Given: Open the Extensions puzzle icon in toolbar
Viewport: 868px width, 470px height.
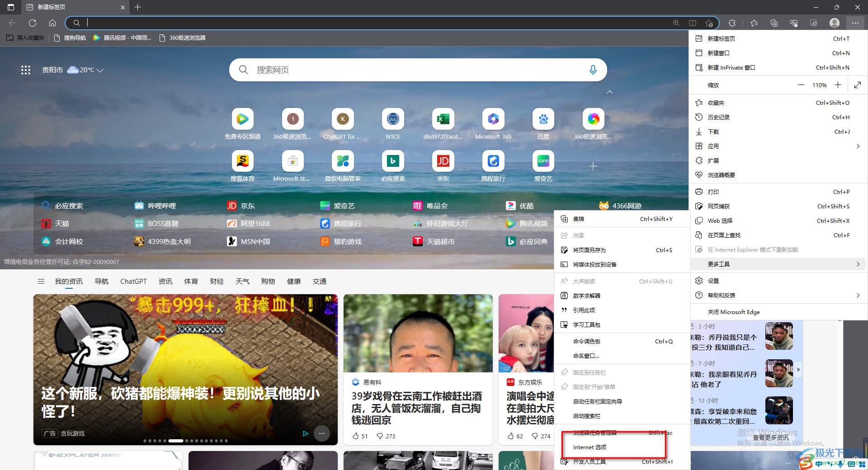Looking at the screenshot, I should coord(732,23).
